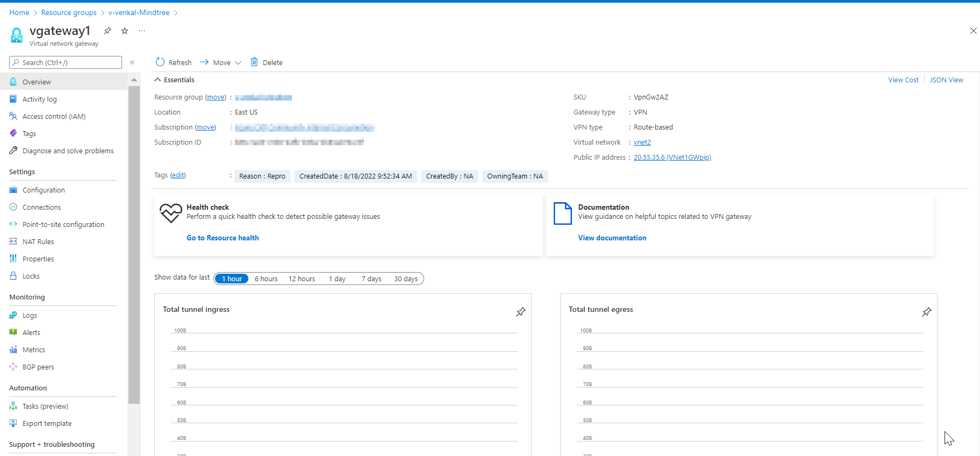Open the vnet2 virtual network link
The width and height of the screenshot is (980, 456).
[642, 142]
